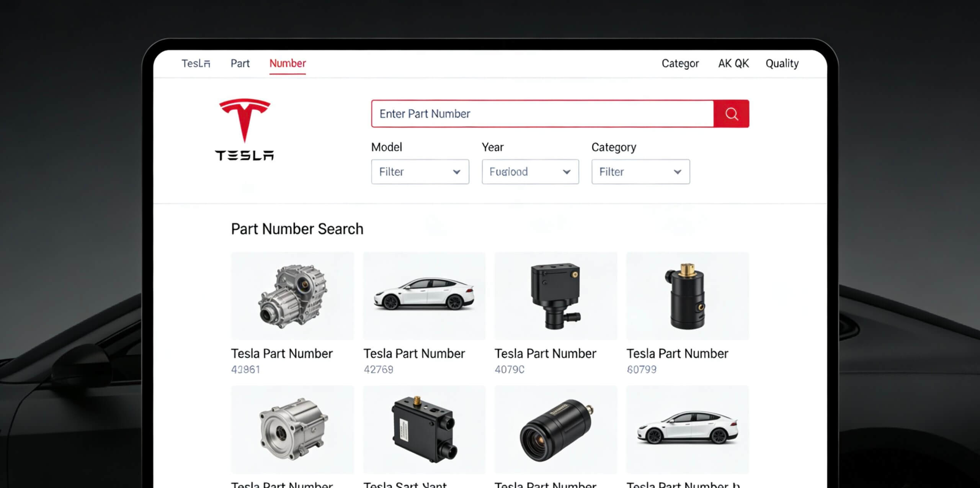Open the brass-capped cylinder part image 60799
The width and height of the screenshot is (980, 488).
point(688,296)
